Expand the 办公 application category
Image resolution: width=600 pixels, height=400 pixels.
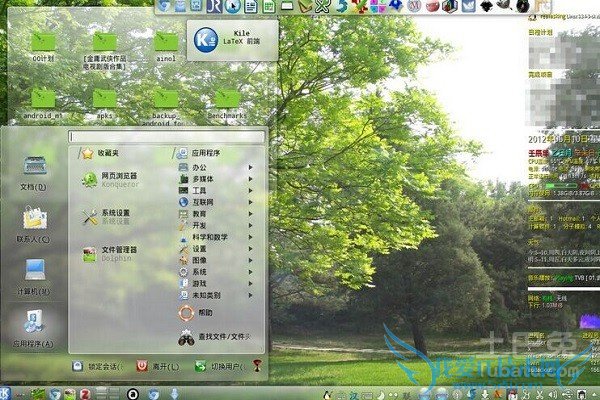tap(215, 167)
